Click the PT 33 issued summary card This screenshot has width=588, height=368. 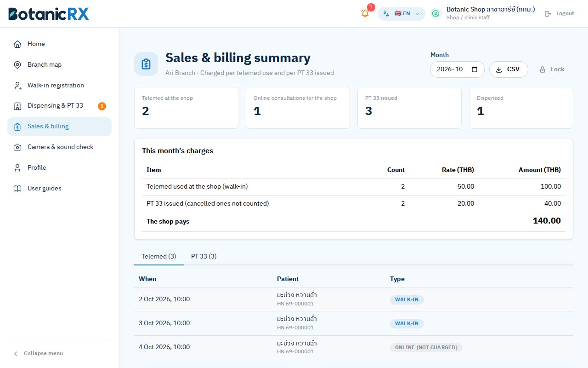[x=409, y=108]
